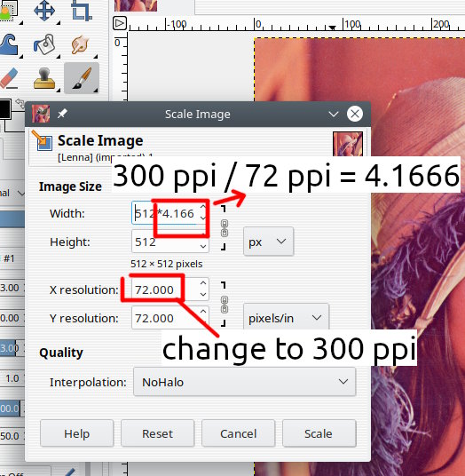The image size is (465, 476).
Task: Toggle the width/height chain link
Action: pos(225,228)
